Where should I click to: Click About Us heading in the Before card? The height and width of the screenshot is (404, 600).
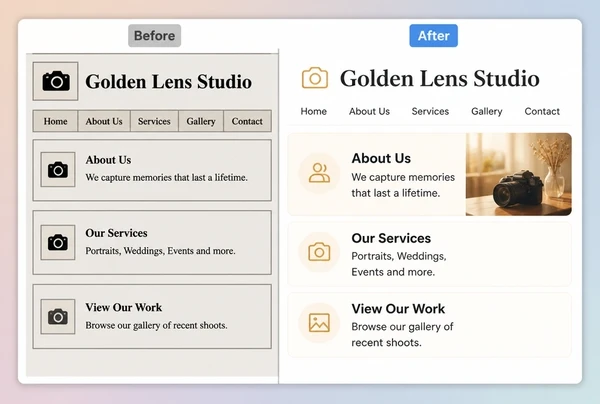108,160
